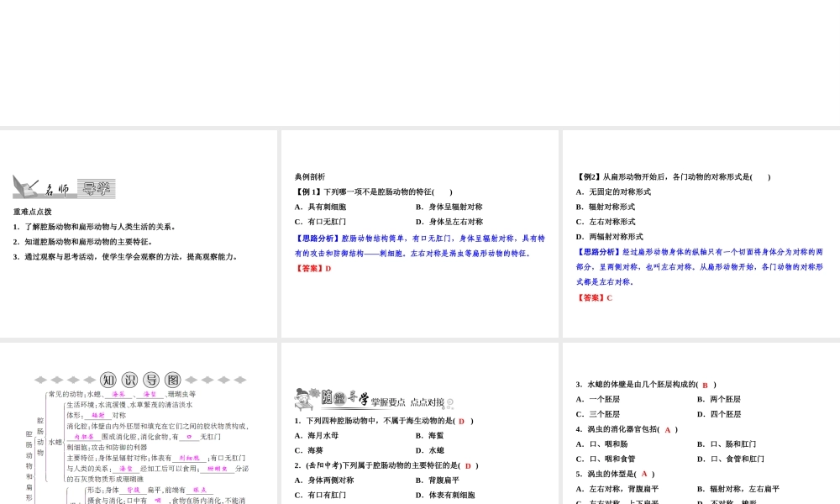Click the 消化腔:体壁由内外胚层 line

[158, 427]
